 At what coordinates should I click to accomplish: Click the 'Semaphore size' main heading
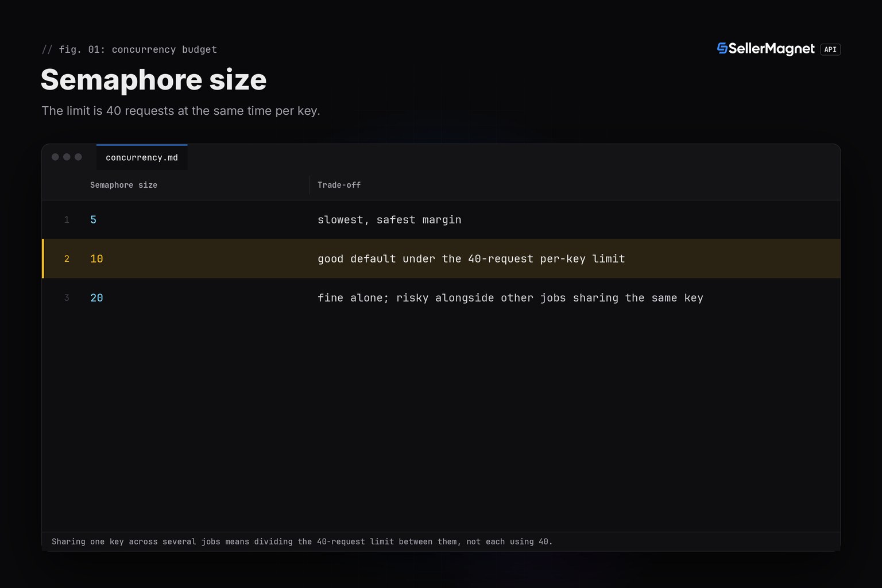click(154, 79)
